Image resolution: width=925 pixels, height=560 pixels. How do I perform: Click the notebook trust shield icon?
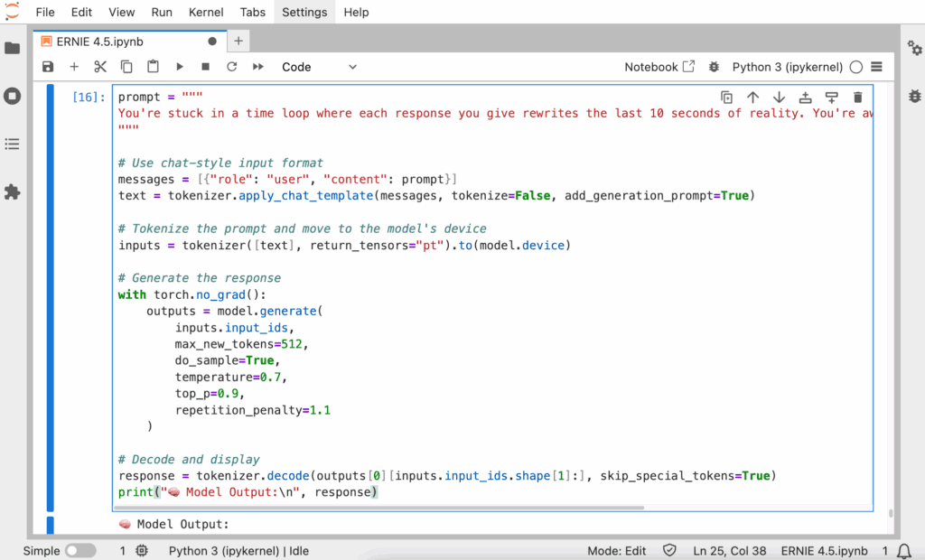(669, 551)
